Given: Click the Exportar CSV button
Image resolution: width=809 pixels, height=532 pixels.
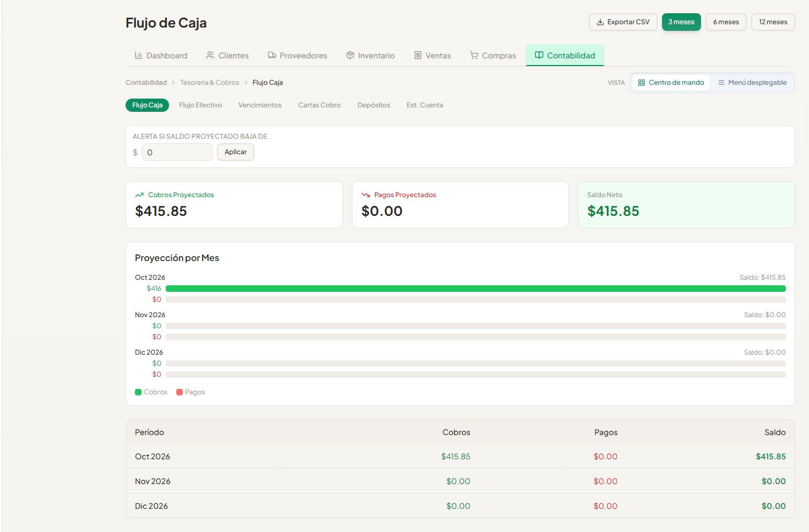Looking at the screenshot, I should click(x=623, y=22).
